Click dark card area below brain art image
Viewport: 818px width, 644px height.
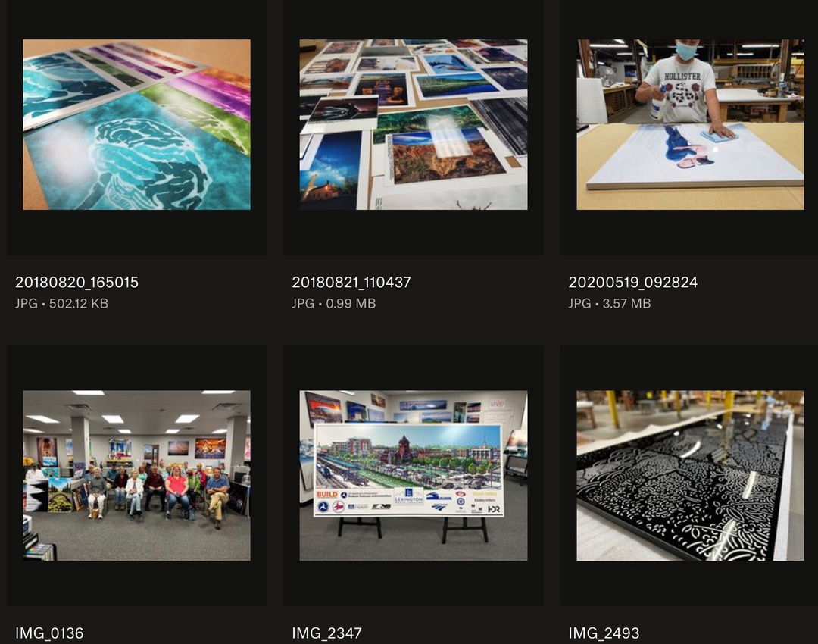[136, 233]
